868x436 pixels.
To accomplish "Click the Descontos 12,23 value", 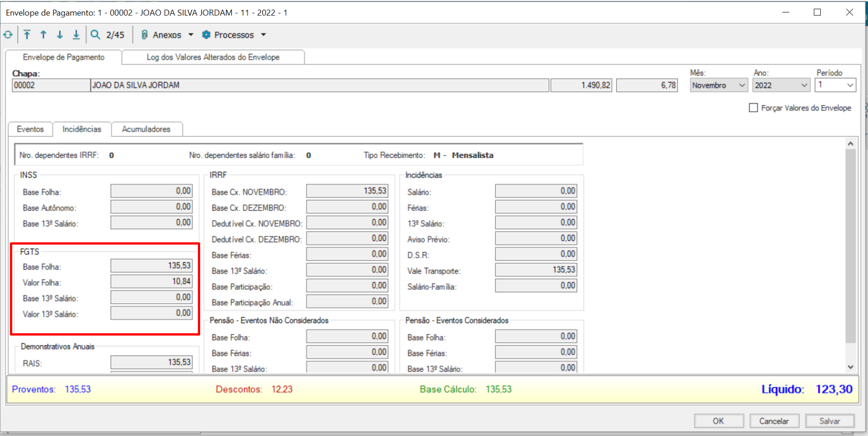I will (282, 390).
